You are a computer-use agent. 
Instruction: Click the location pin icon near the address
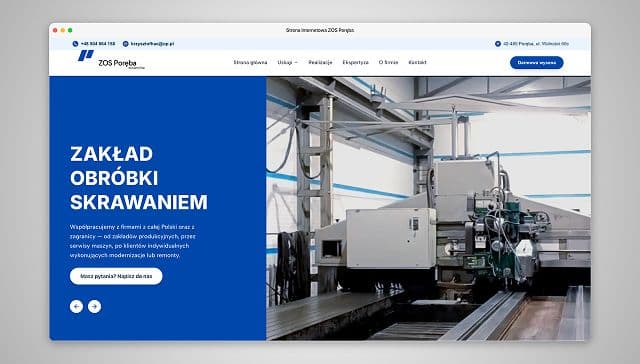(498, 44)
